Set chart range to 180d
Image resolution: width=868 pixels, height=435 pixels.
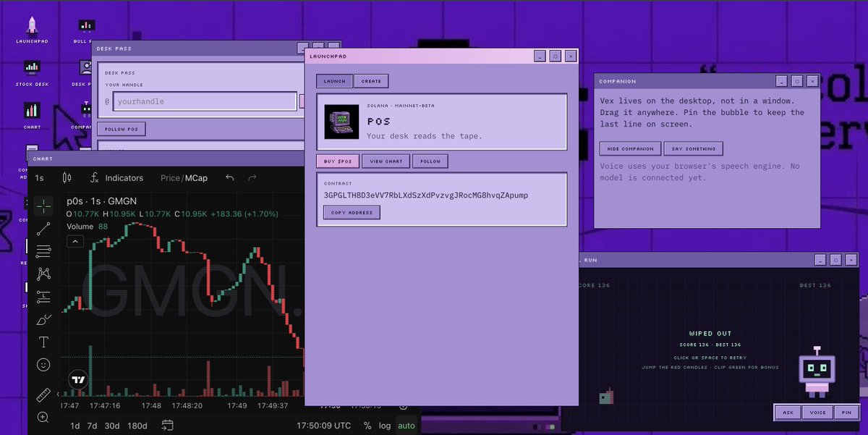pyautogui.click(x=137, y=426)
